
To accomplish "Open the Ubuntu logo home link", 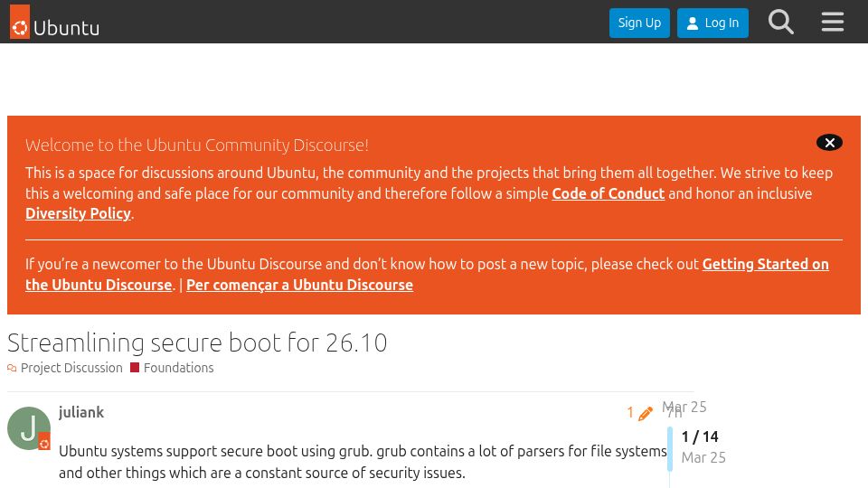I will tap(54, 22).
